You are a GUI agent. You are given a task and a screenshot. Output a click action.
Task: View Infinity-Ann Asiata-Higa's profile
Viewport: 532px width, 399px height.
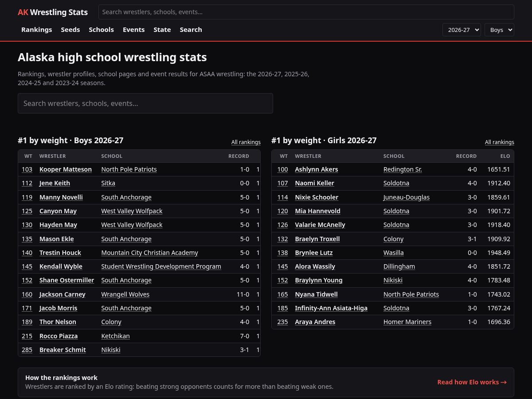tap(331, 308)
